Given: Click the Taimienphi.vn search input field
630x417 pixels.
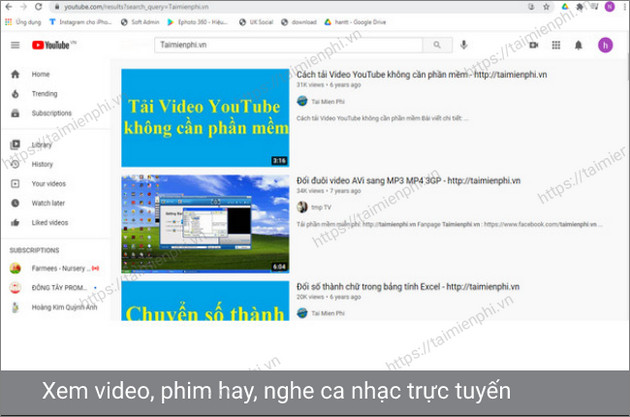Looking at the screenshot, I should (x=288, y=45).
